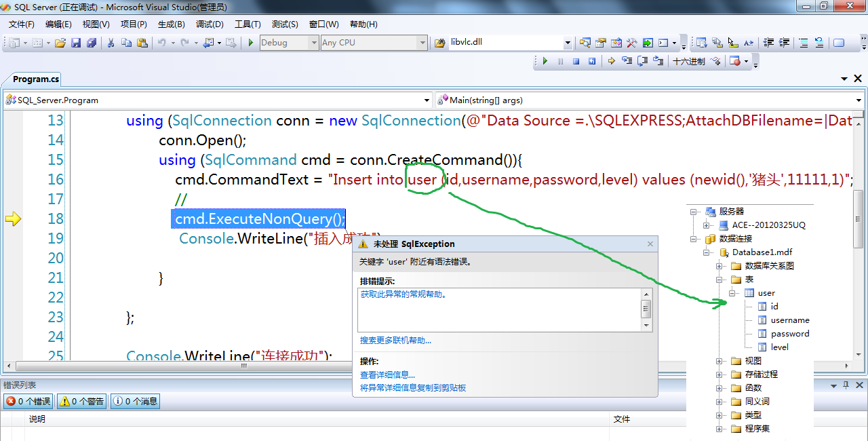Open the Any CPU platform dropdown
Image resolution: width=868 pixels, height=441 pixels.
(x=422, y=43)
